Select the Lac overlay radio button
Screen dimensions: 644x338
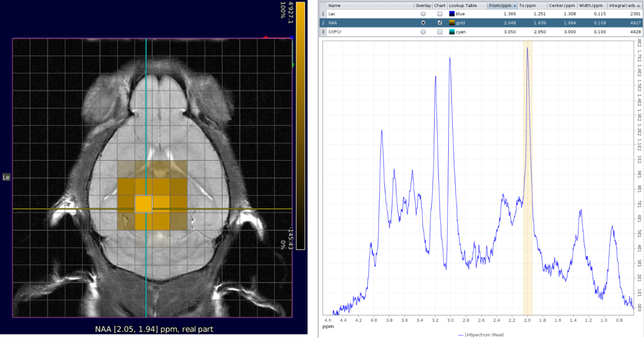tap(423, 14)
